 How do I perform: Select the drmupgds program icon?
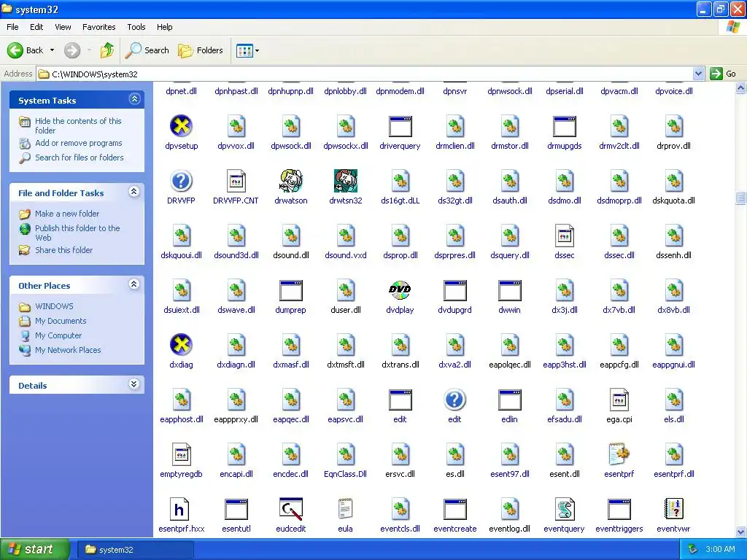click(564, 126)
